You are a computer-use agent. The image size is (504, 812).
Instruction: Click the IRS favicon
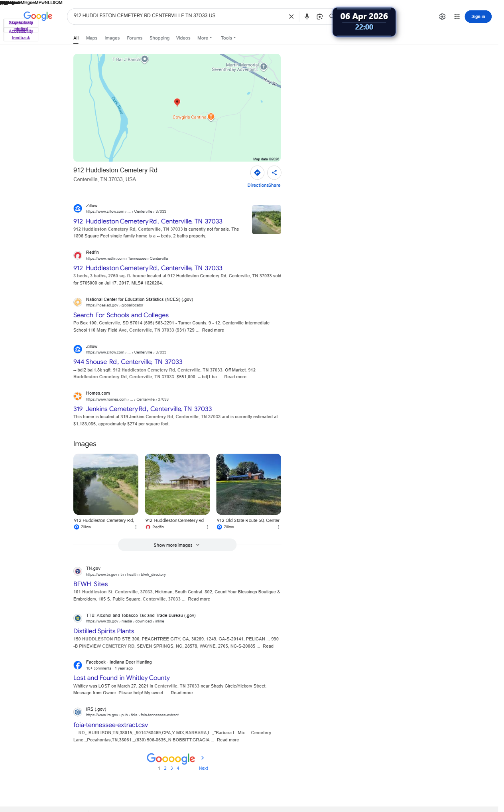click(x=78, y=712)
